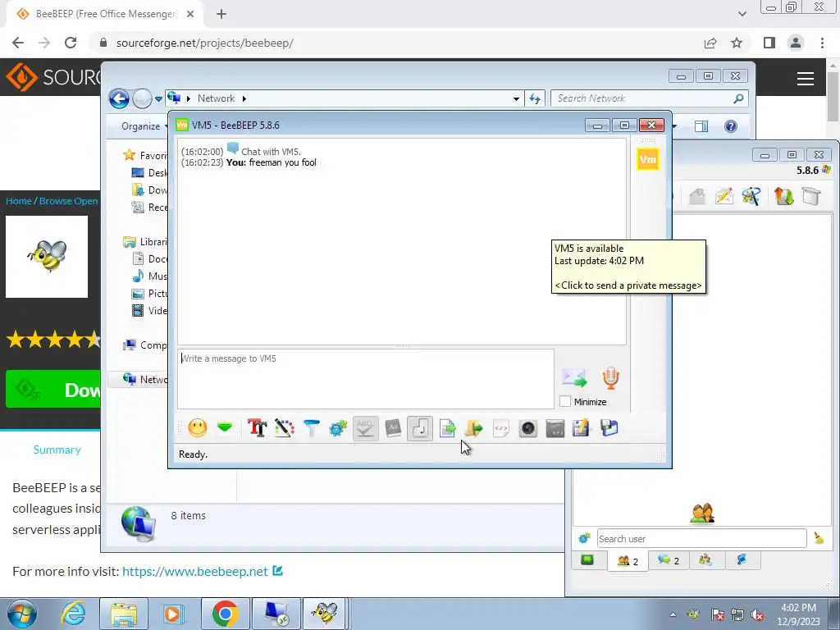Image resolution: width=840 pixels, height=630 pixels.
Task: Click the Search user field
Action: (x=701, y=538)
